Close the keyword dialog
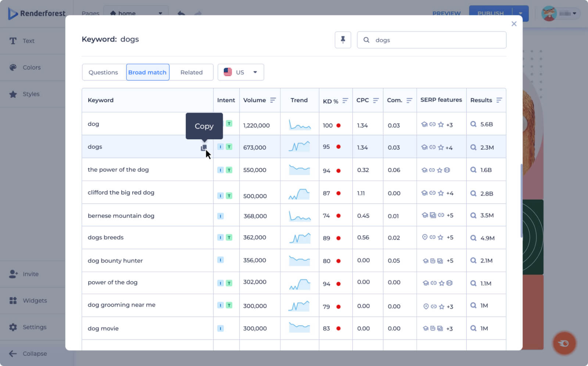Image resolution: width=588 pixels, height=366 pixels. click(x=514, y=24)
